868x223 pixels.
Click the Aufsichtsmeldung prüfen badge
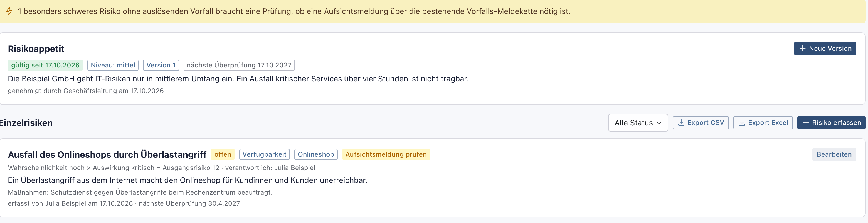tap(386, 154)
